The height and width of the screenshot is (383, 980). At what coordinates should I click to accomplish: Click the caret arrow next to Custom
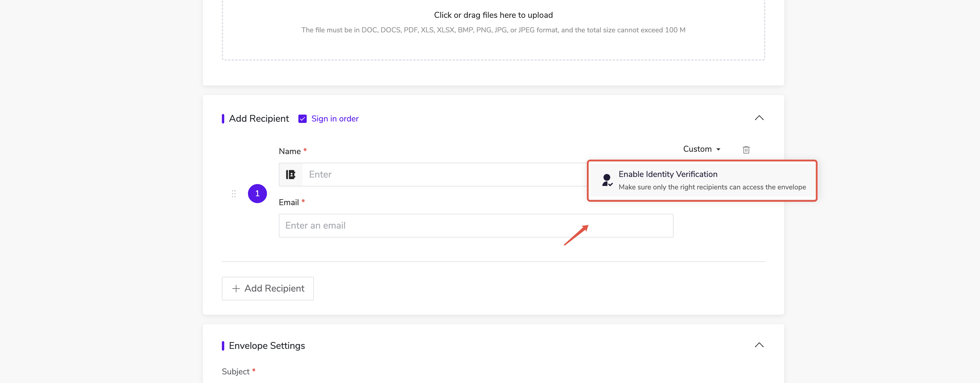coord(718,149)
